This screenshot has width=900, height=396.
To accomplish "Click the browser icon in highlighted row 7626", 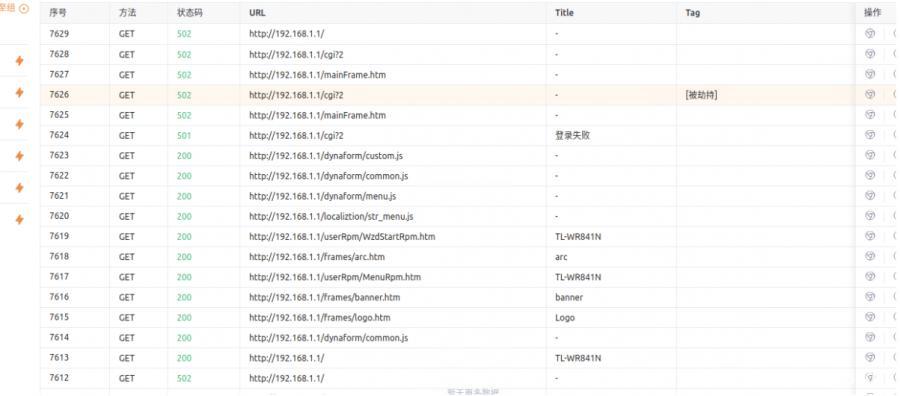I will (x=870, y=95).
